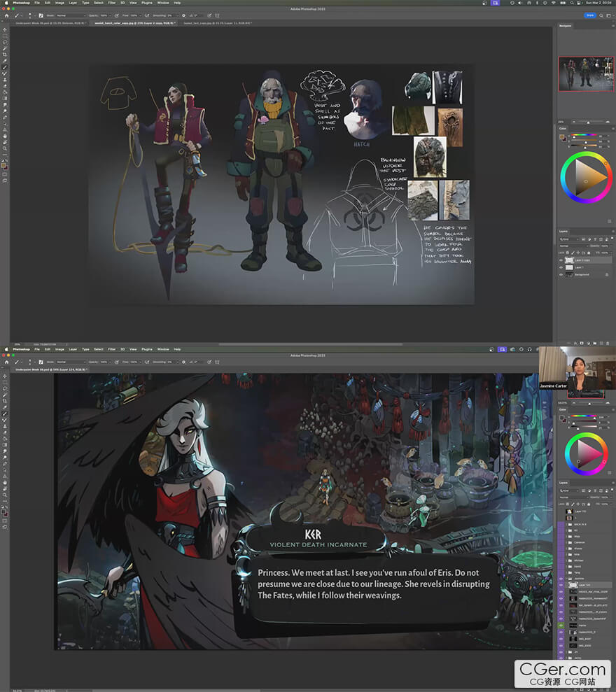This screenshot has width=616, height=692.
Task: Toggle visibility of Layer 2 copy
Action: (561, 260)
